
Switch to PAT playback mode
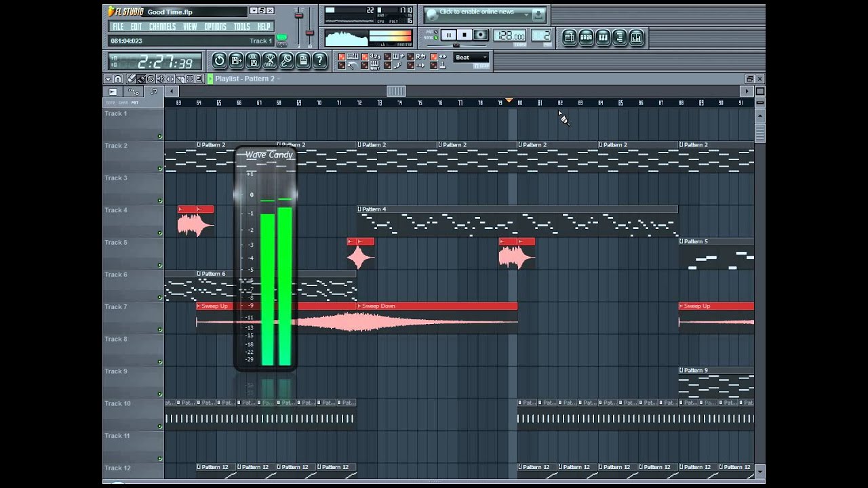click(x=436, y=31)
